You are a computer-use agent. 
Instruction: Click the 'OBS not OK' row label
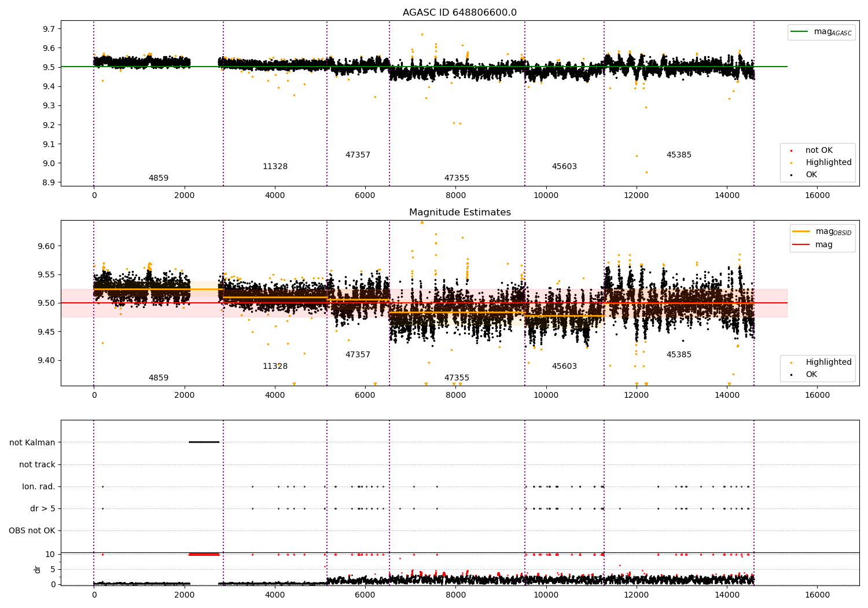click(32, 531)
